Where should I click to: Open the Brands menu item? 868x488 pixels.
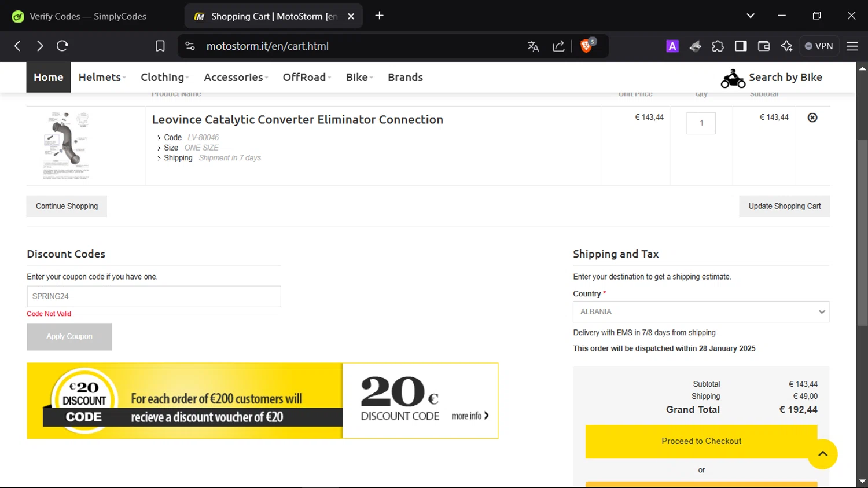pyautogui.click(x=405, y=77)
